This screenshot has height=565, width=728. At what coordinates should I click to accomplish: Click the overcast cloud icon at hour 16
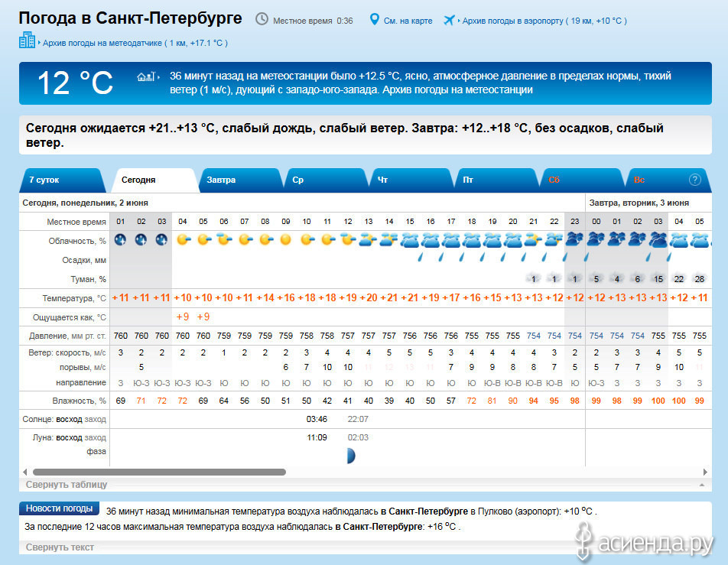(431, 240)
